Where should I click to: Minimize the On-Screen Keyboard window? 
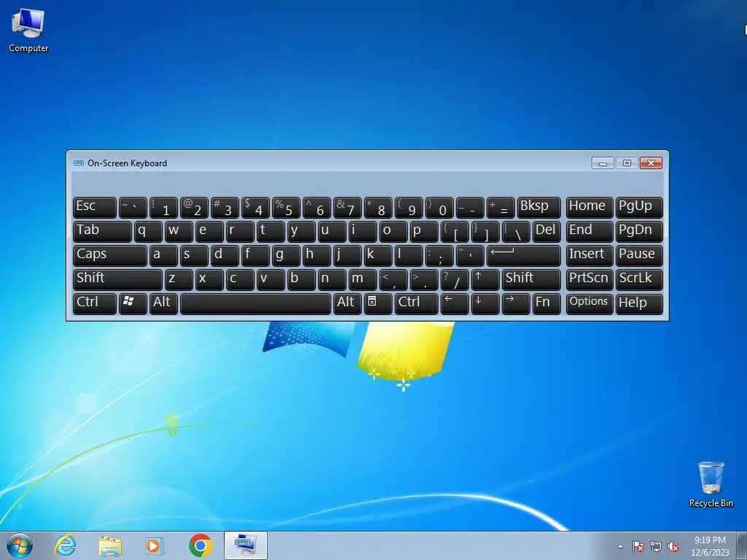[x=602, y=163]
